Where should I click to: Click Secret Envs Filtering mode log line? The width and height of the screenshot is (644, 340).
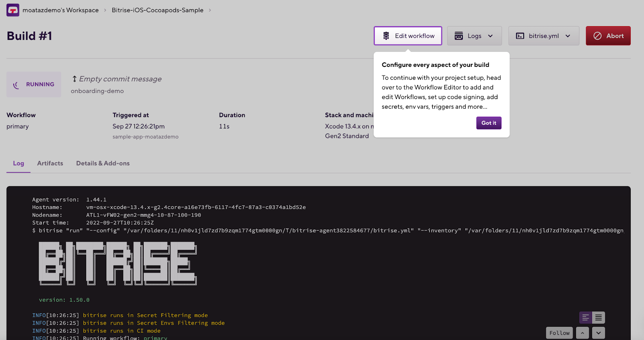click(128, 323)
